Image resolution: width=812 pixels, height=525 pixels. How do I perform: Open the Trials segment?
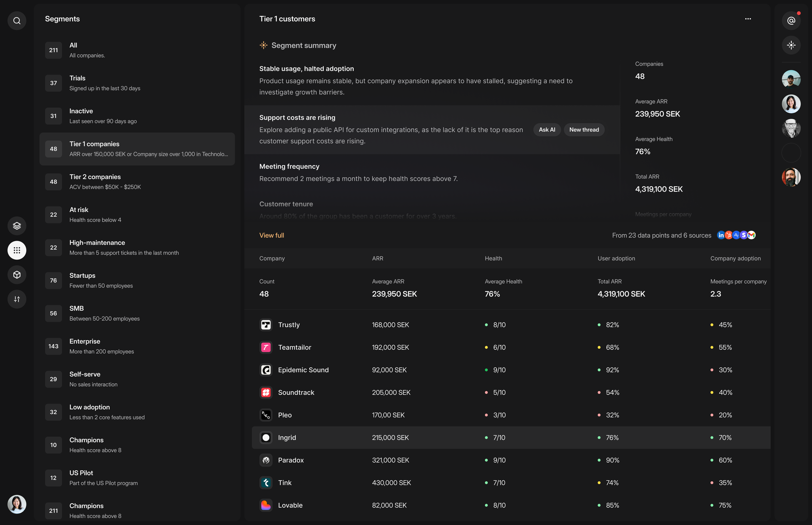[137, 83]
